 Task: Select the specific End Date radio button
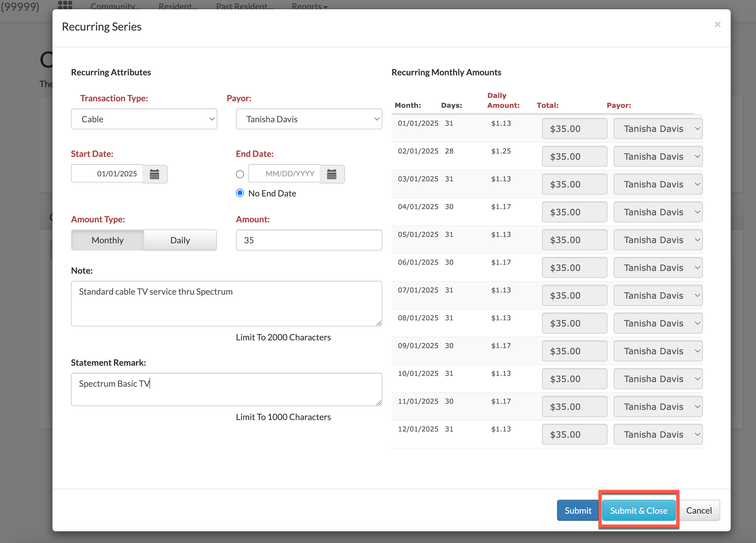pyautogui.click(x=240, y=174)
